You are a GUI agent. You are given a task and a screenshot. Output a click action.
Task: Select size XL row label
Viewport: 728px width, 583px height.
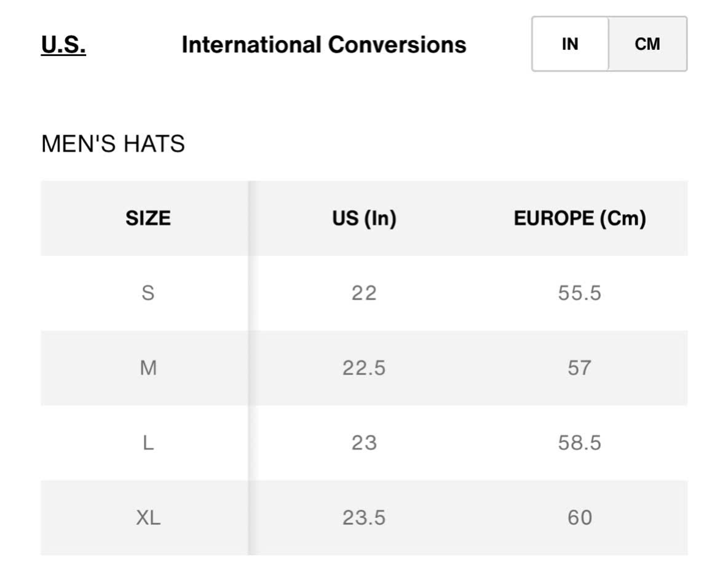click(148, 517)
